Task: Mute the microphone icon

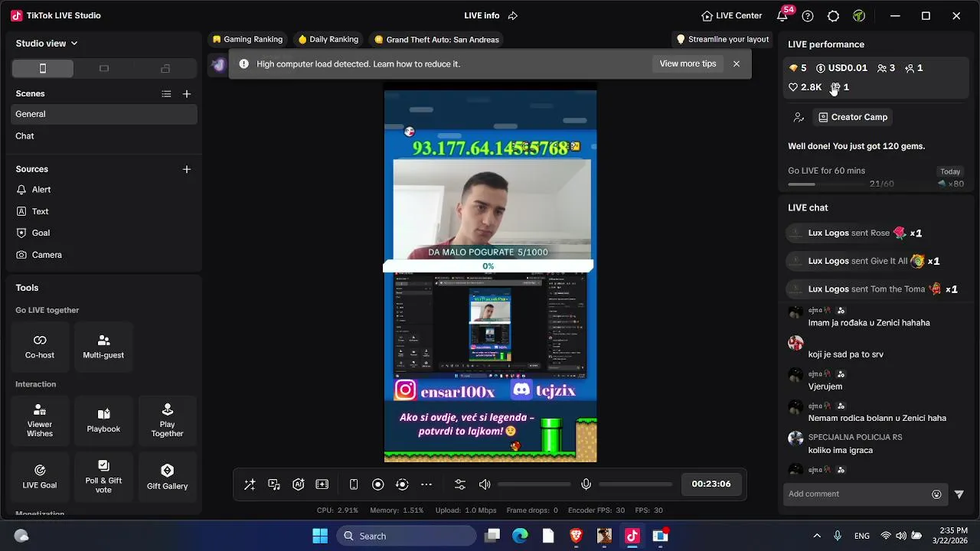Action: [x=586, y=484]
